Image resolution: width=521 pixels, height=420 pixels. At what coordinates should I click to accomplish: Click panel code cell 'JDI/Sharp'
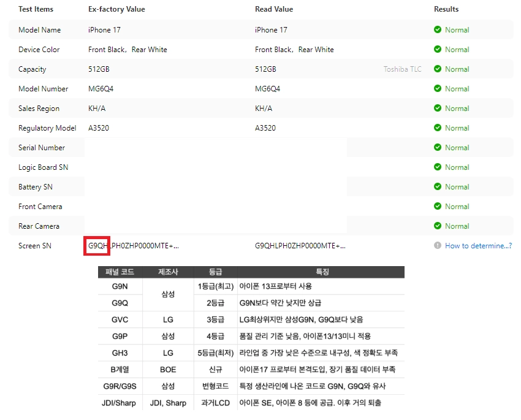[x=119, y=403]
